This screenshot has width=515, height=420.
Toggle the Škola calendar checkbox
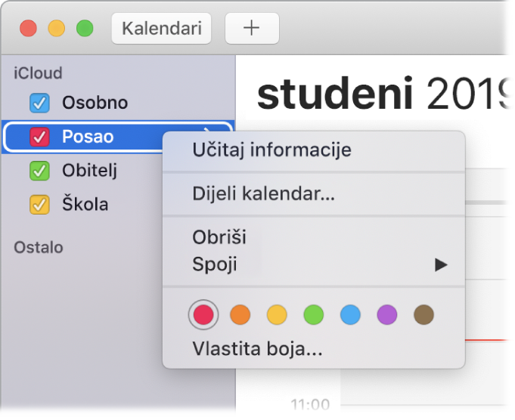tap(39, 205)
